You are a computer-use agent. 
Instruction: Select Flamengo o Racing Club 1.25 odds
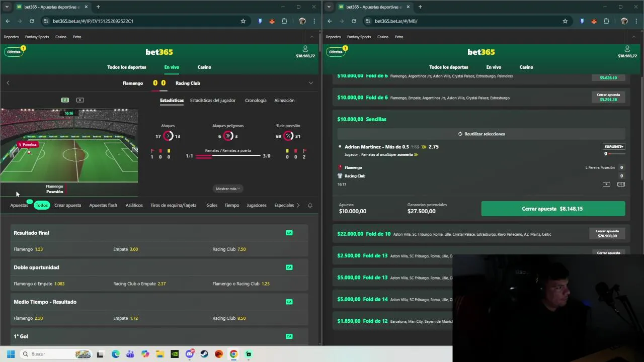(x=259, y=284)
